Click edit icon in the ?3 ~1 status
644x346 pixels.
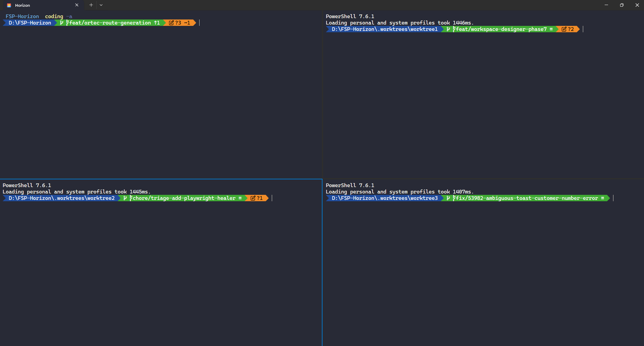point(171,23)
